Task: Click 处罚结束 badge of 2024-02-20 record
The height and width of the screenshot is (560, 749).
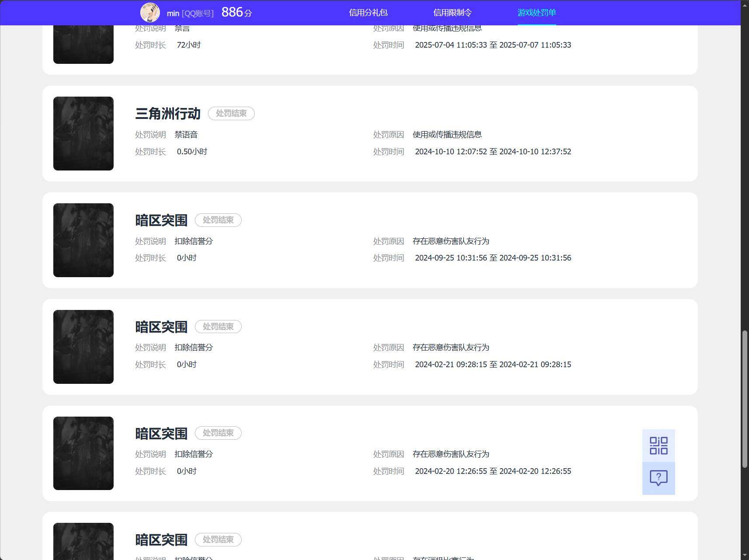Action: [218, 433]
